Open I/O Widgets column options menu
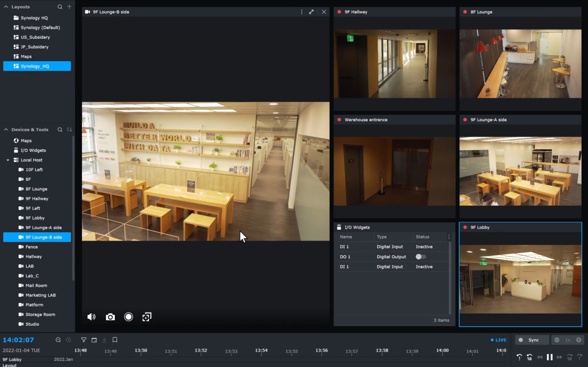 (x=449, y=237)
